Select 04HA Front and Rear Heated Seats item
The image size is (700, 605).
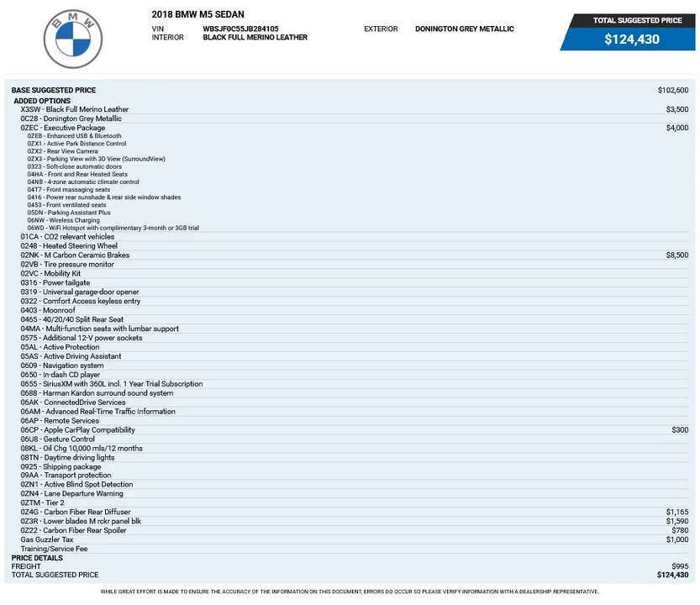77,174
